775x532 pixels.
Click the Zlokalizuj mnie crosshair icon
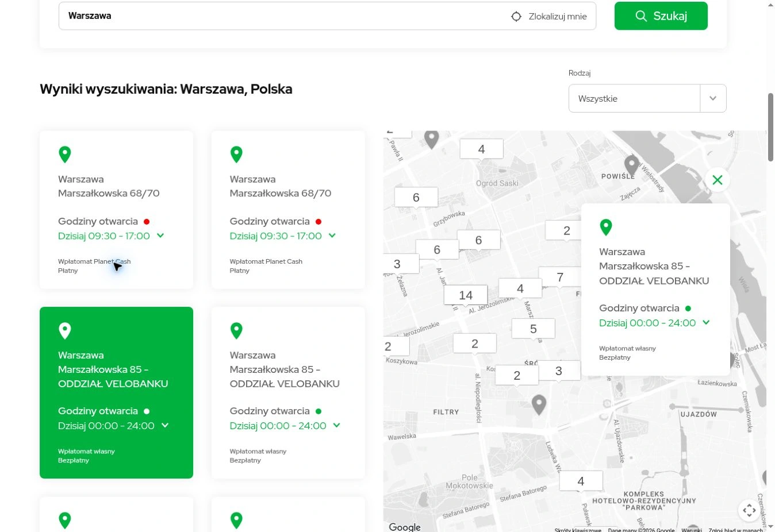516,17
